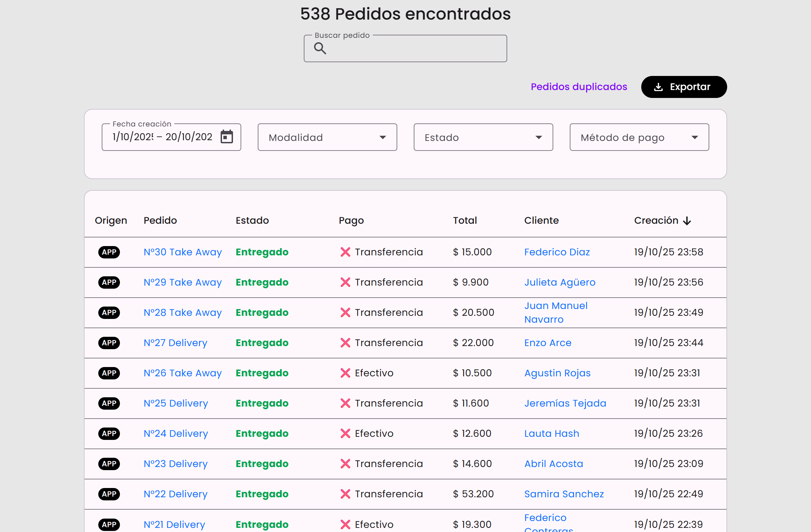
Task: Expand the Estado filter dropdown
Action: (483, 137)
